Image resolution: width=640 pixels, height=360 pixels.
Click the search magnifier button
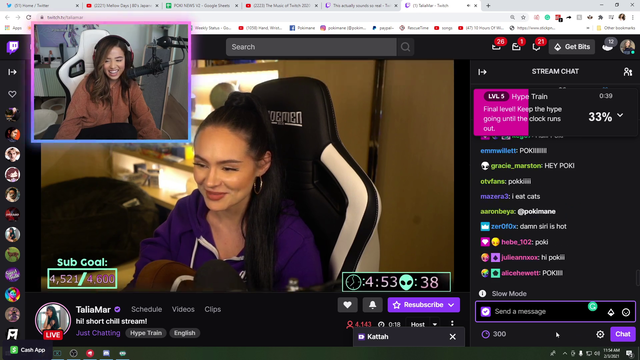click(x=405, y=47)
